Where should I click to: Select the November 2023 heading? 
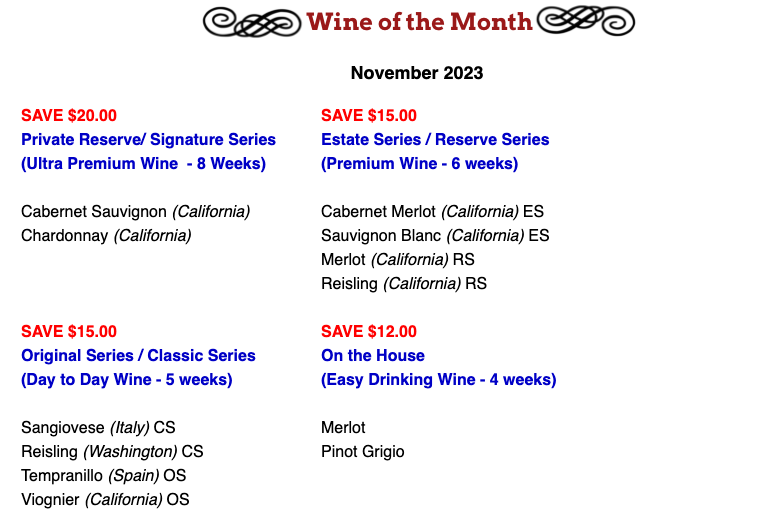click(x=417, y=73)
